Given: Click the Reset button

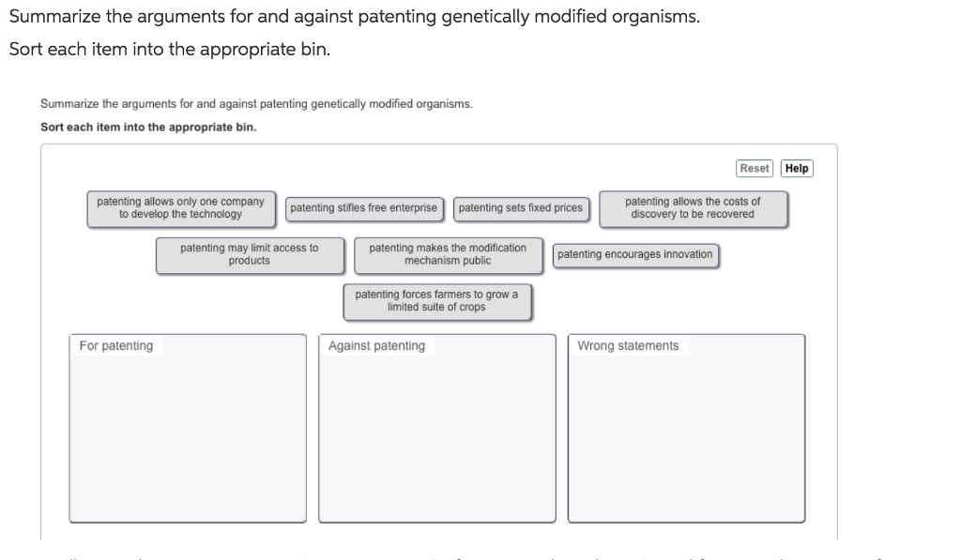Looking at the screenshot, I should pyautogui.click(x=754, y=168).
